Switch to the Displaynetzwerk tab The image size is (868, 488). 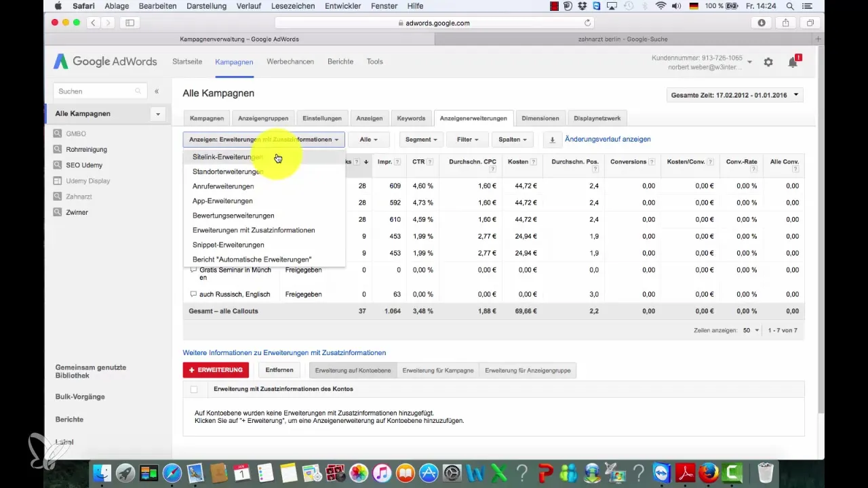[597, 118]
